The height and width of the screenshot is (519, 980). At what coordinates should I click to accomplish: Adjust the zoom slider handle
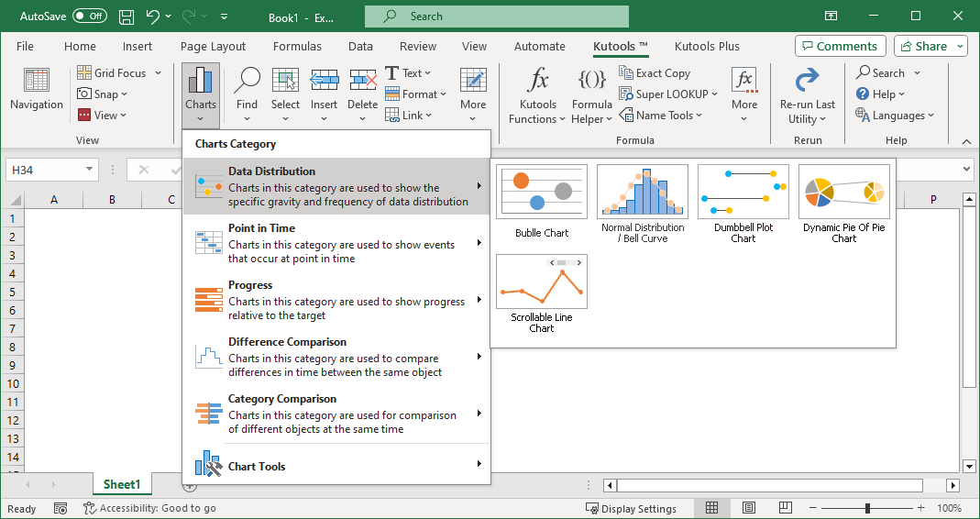(867, 508)
